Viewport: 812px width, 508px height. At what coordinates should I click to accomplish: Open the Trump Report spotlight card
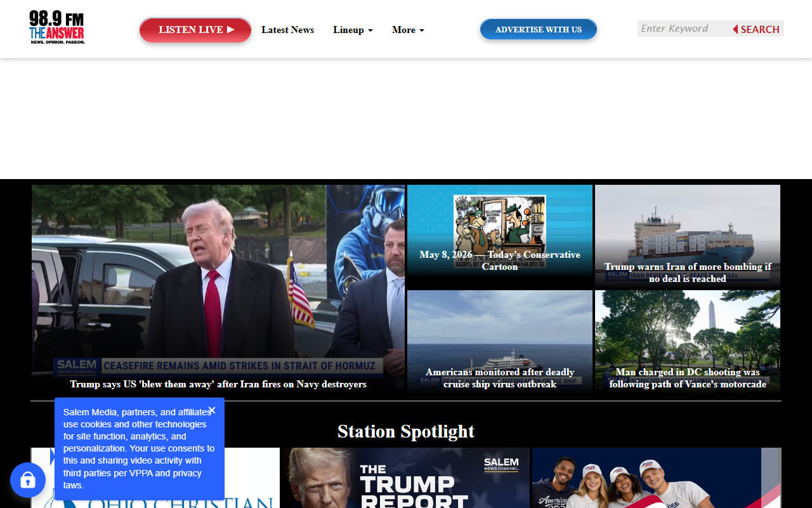(405, 478)
